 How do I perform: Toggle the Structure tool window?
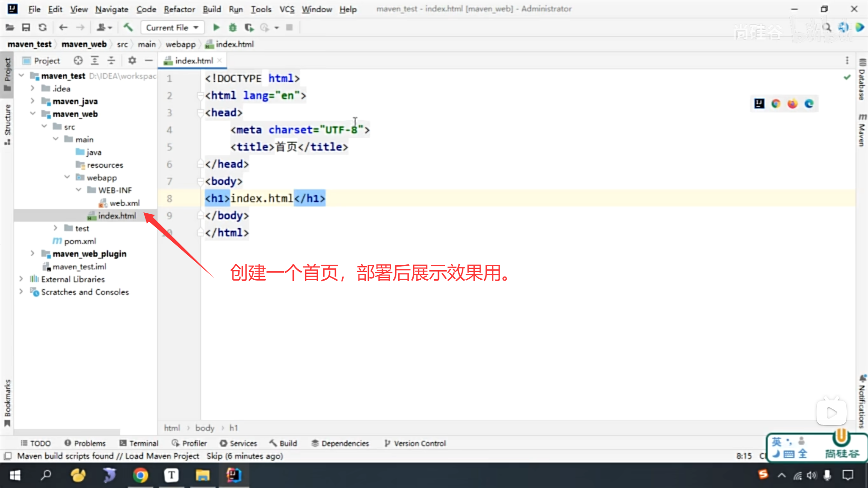pyautogui.click(x=7, y=123)
